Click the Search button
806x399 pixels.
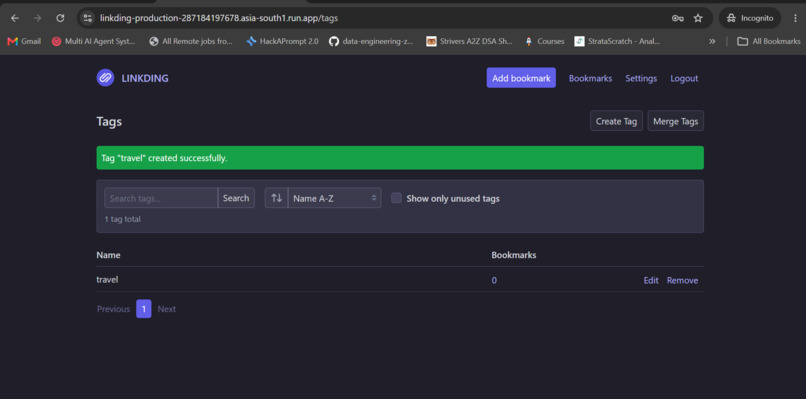236,198
